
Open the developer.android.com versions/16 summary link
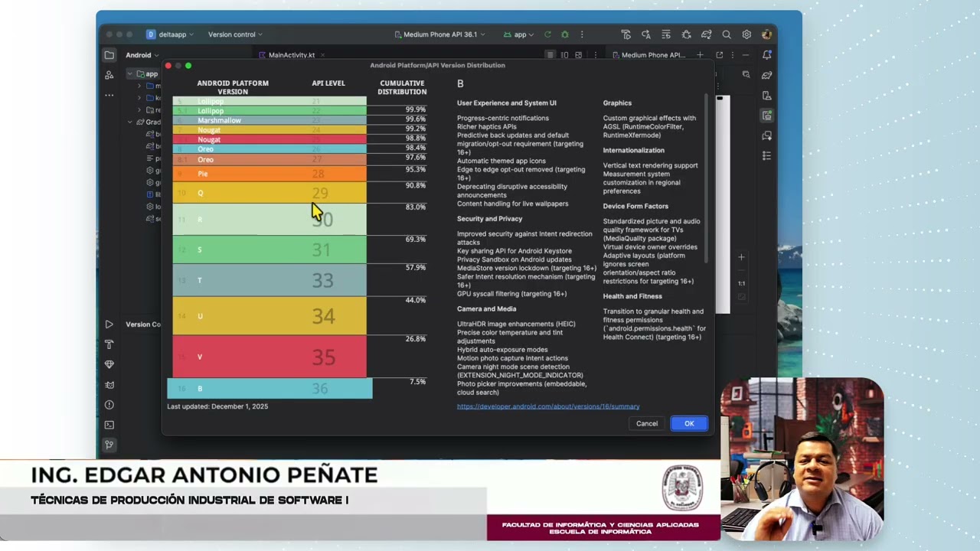[548, 406]
